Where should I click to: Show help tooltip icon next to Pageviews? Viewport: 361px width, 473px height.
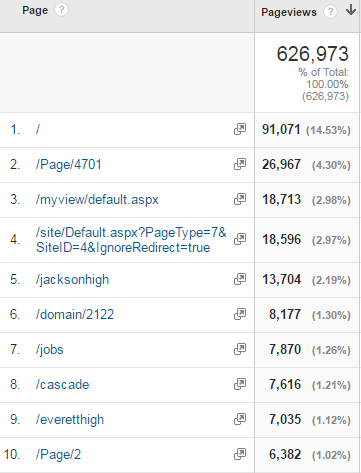pyautogui.click(x=330, y=12)
